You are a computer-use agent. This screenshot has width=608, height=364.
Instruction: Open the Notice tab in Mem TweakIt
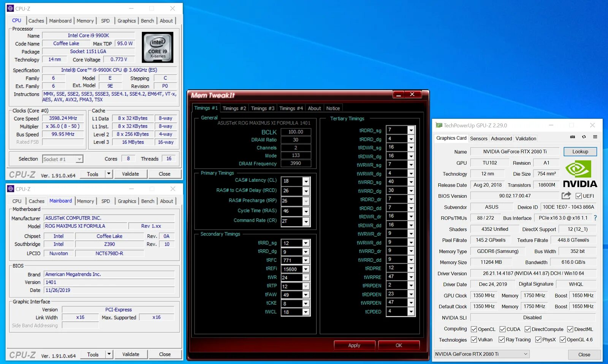(x=333, y=108)
